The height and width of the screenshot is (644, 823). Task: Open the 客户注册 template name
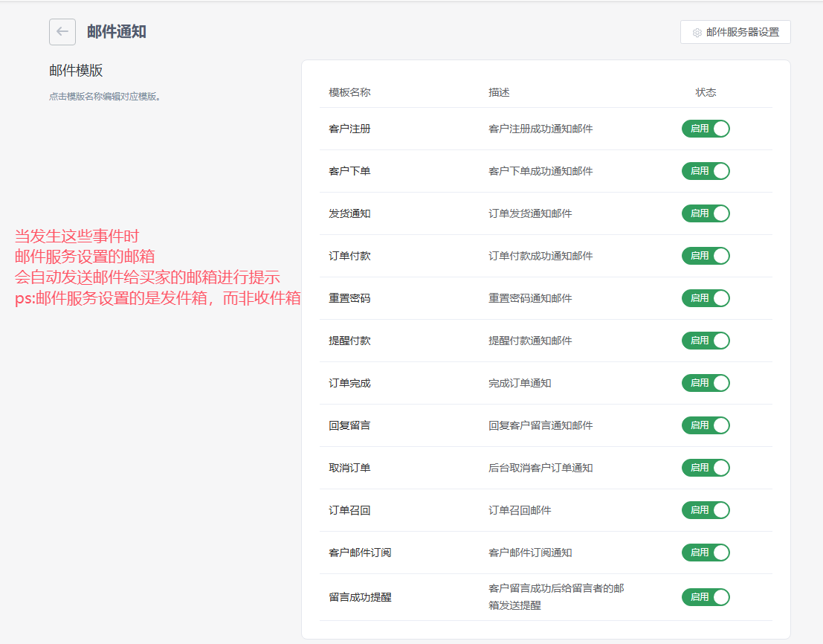click(x=349, y=129)
